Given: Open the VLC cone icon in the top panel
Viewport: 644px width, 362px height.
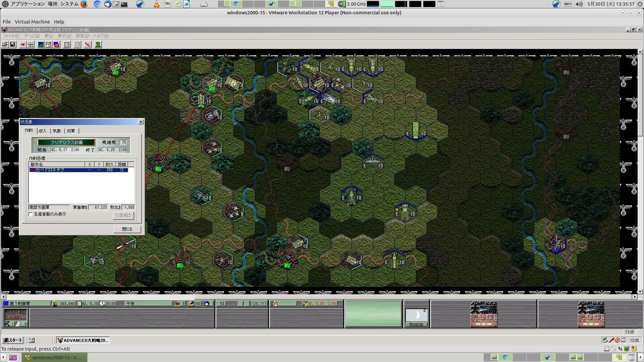Looking at the screenshot, I should 157,4.
